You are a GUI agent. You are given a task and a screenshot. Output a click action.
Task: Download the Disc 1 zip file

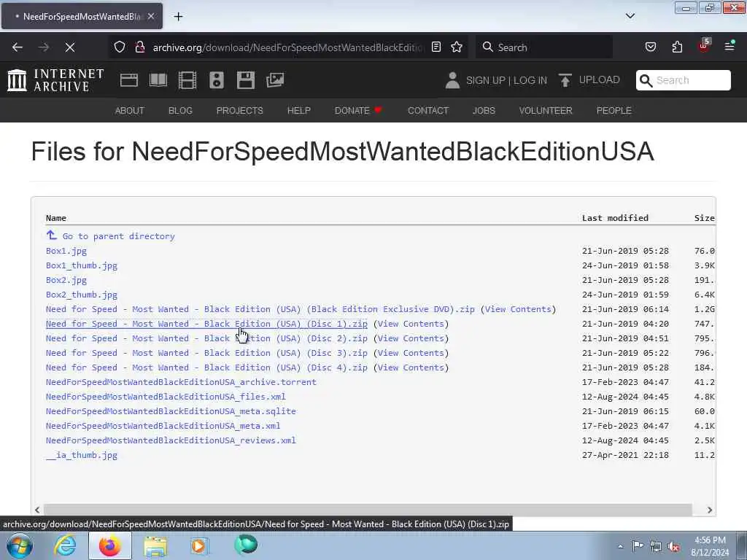point(206,324)
